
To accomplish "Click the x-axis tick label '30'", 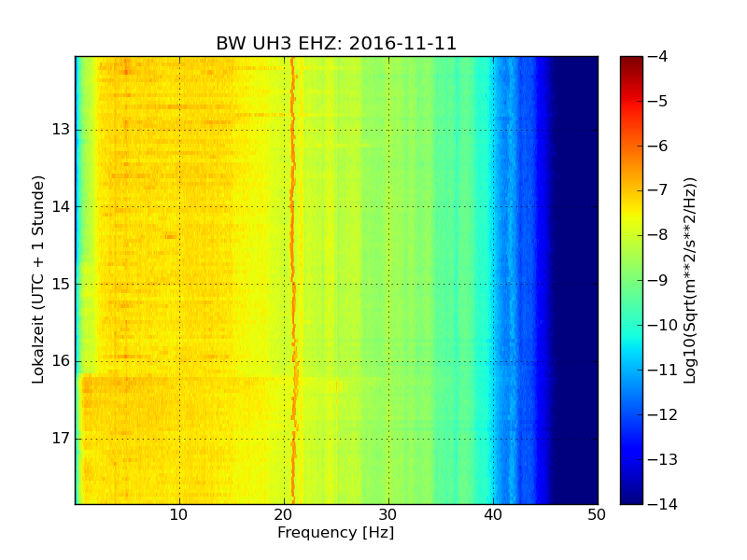I will [x=388, y=515].
